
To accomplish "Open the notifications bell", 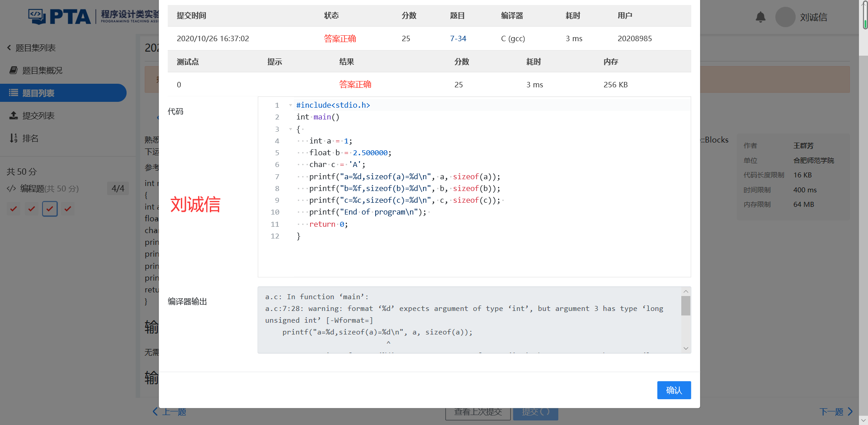I will [760, 17].
